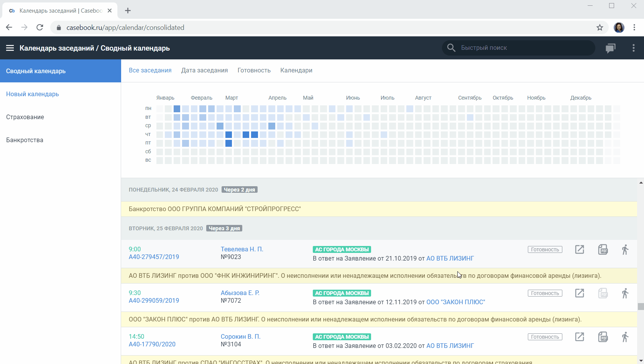Image resolution: width=644 pixels, height=364 pixels.
Task: Click the Февраль month label in heatmap
Action: click(x=202, y=98)
